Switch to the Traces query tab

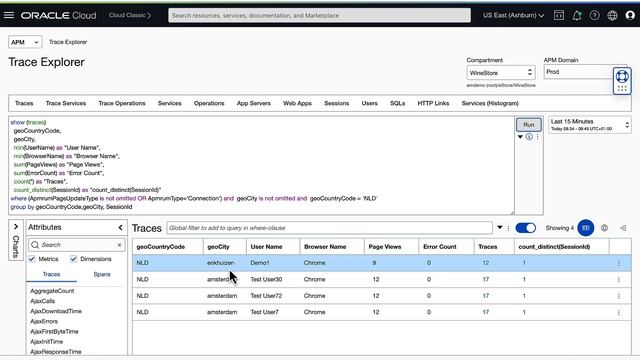(24, 103)
